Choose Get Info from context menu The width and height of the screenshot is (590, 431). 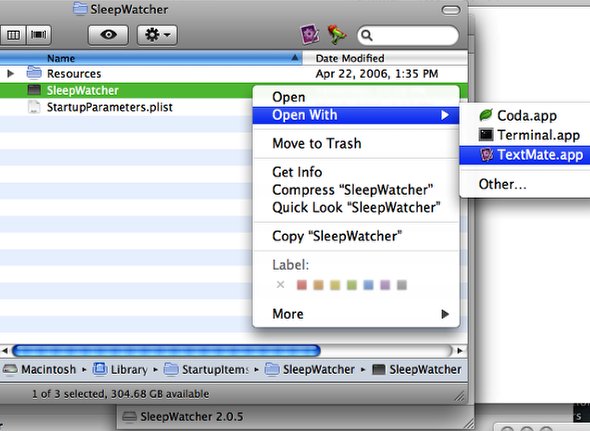point(356,172)
